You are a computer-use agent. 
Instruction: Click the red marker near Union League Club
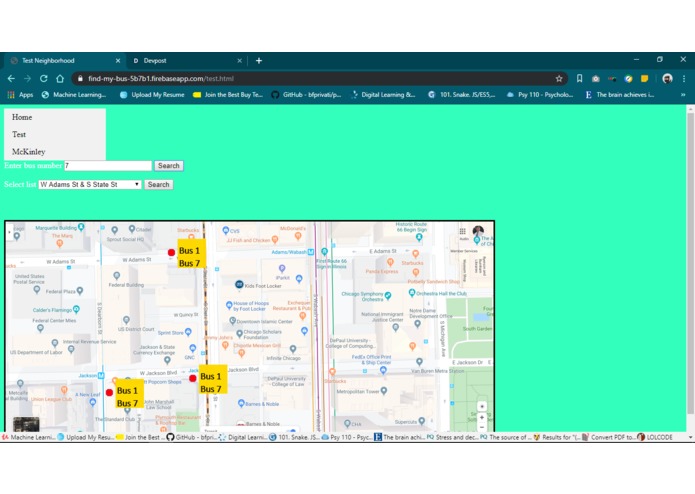pyautogui.click(x=109, y=392)
